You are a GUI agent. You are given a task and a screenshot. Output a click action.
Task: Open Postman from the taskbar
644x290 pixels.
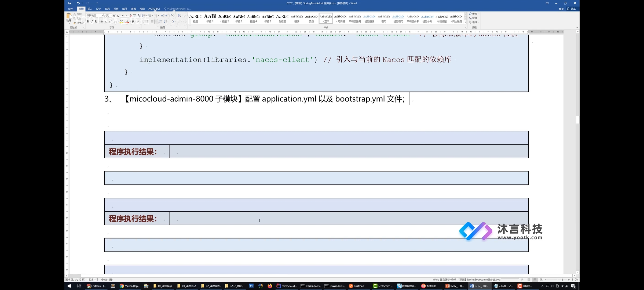coord(357,286)
